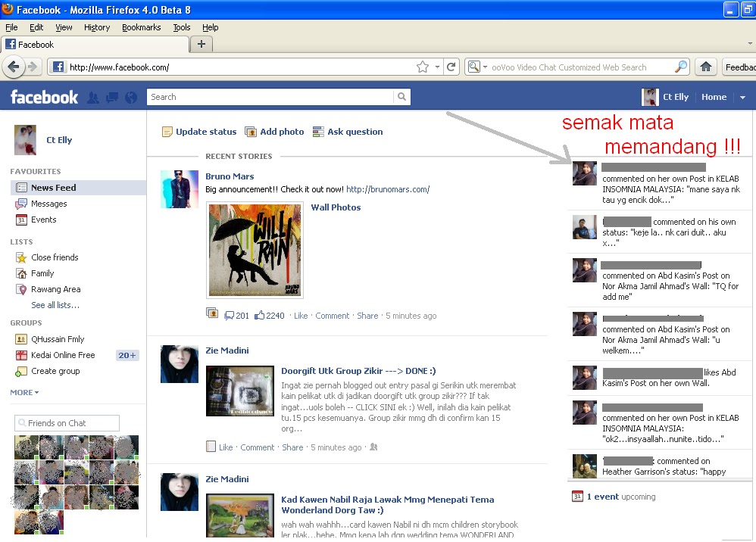Open a new tab with plus button

(x=201, y=45)
